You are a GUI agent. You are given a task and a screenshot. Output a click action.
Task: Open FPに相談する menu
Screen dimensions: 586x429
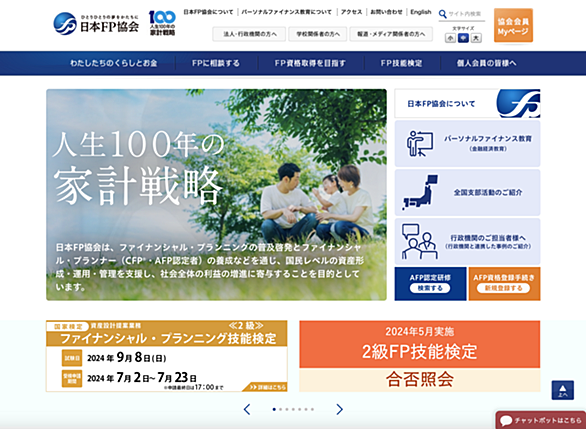coord(216,63)
